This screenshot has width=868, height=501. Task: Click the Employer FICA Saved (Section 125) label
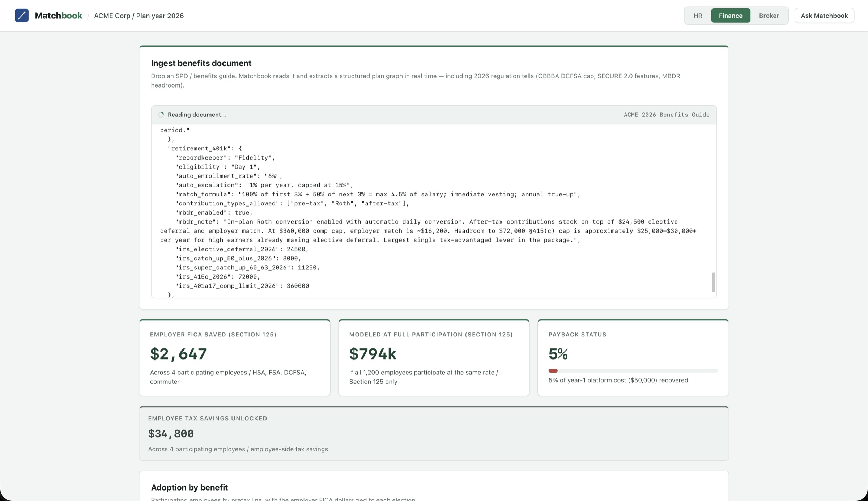coord(213,335)
